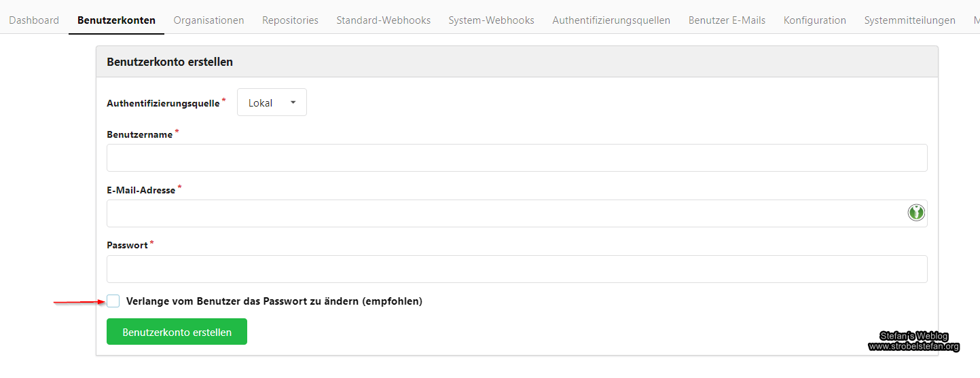Select the Benutzerkonten tab
The image size is (980, 378).
tap(116, 20)
